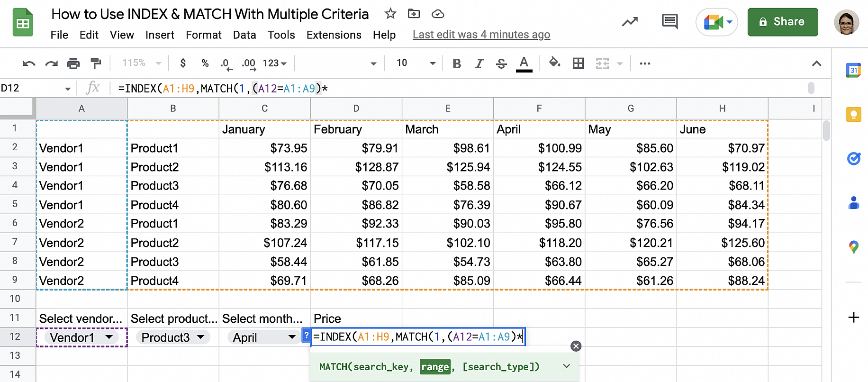The height and width of the screenshot is (382, 868).
Task: Open the Borders tool
Action: pos(578,63)
